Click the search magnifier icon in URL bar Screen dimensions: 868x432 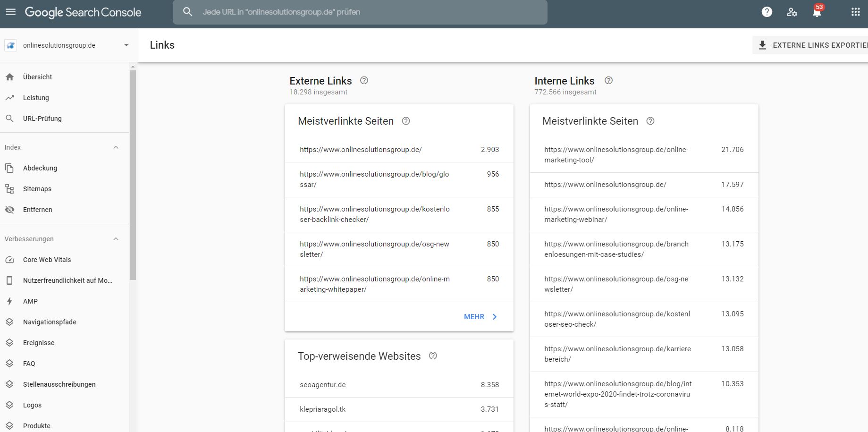coord(187,12)
